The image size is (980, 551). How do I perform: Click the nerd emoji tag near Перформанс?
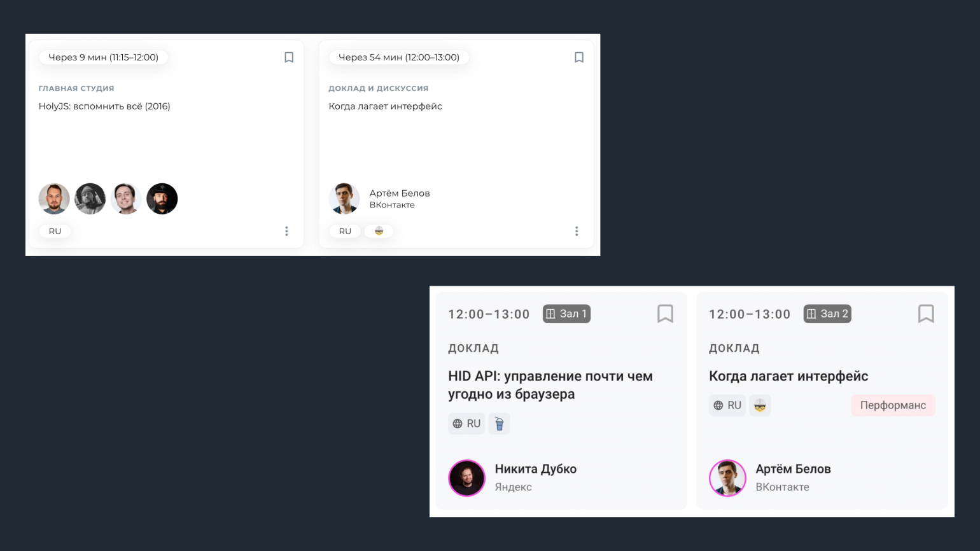pyautogui.click(x=760, y=405)
